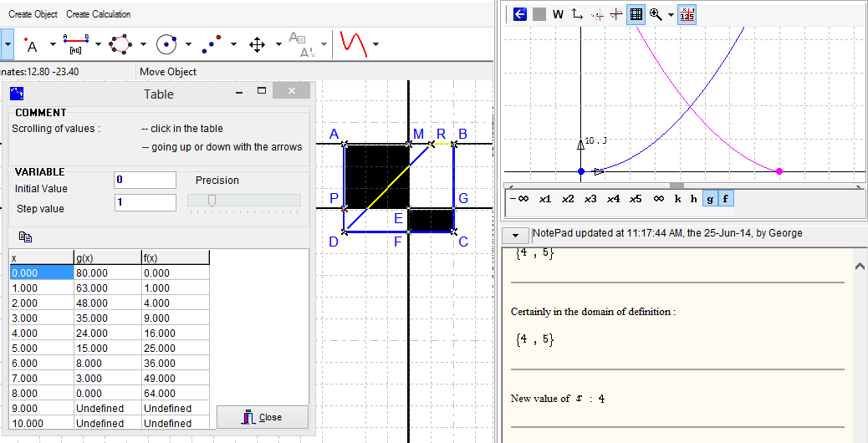868x443 pixels.
Task: Click the minus infinity button
Action: 519,199
